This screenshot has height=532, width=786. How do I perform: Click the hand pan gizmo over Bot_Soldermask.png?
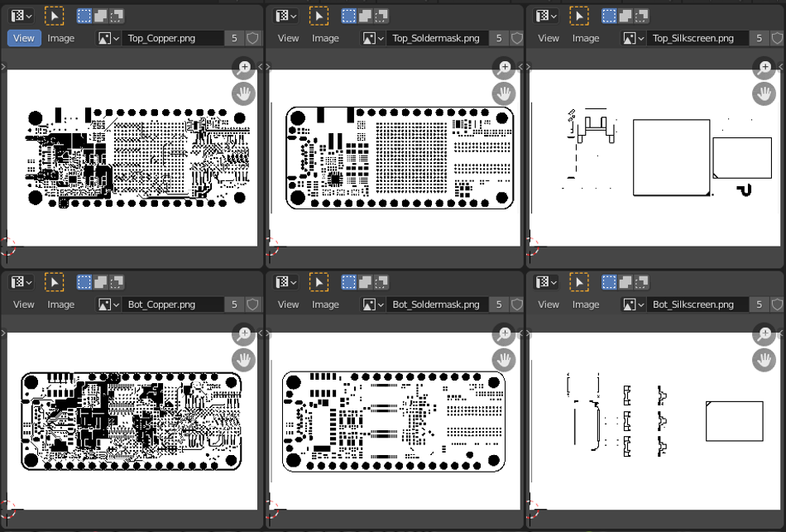[x=504, y=360]
